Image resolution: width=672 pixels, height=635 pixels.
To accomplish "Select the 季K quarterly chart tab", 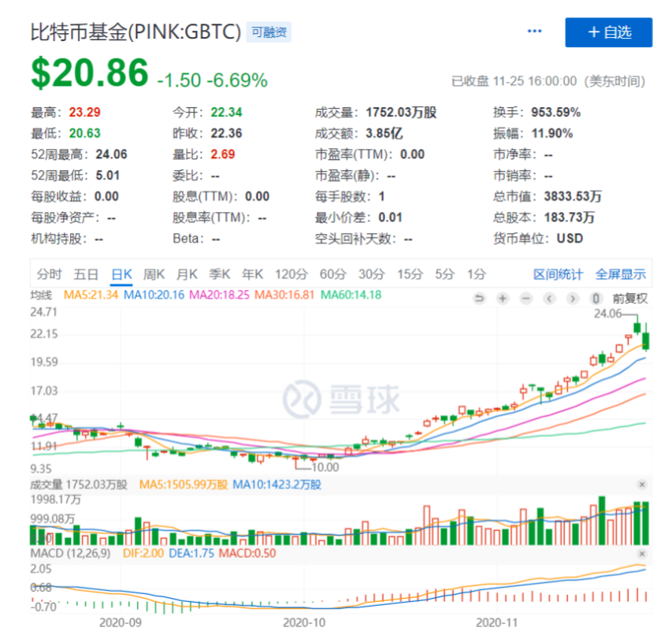I will (220, 274).
